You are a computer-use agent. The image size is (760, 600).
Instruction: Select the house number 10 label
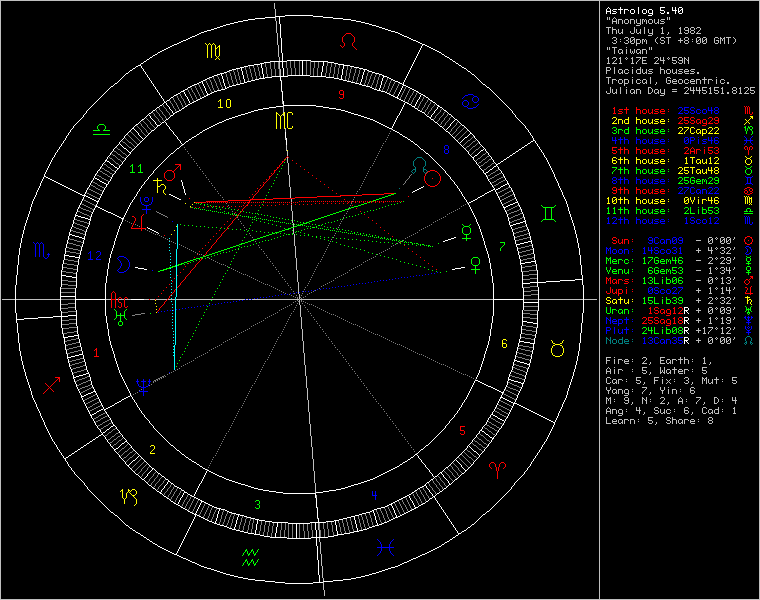pyautogui.click(x=225, y=103)
